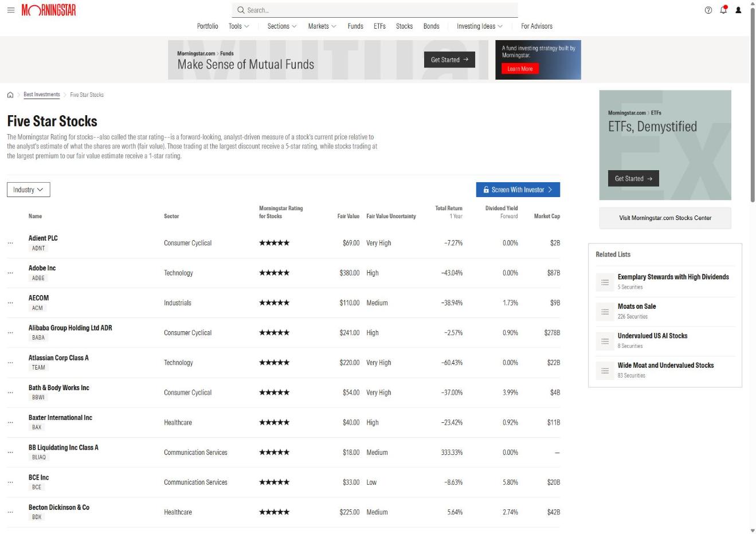
Task: Click the Fair Value Uncertainty column header
Action: (391, 216)
